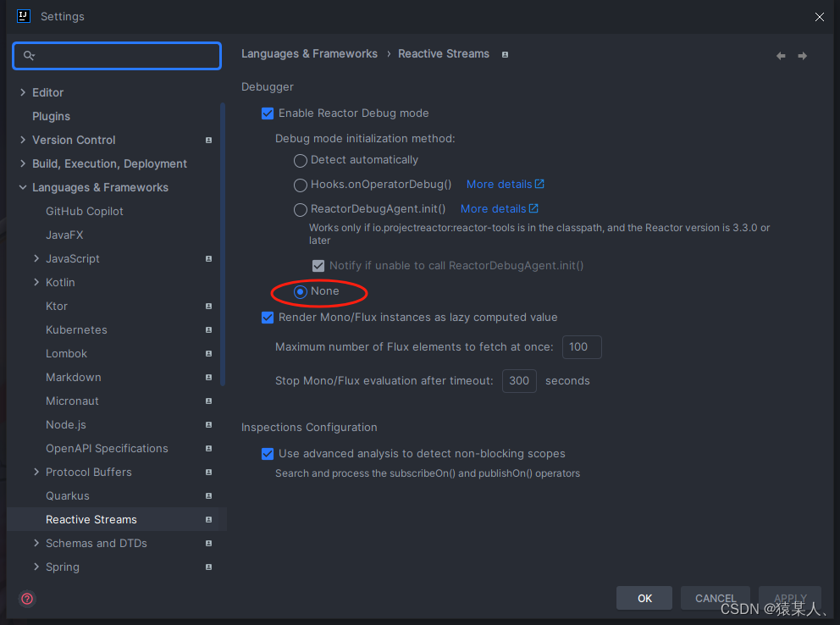Screen dimensions: 840x625
Task: Click the maximum Flux elements field showing 100
Action: [x=582, y=347]
